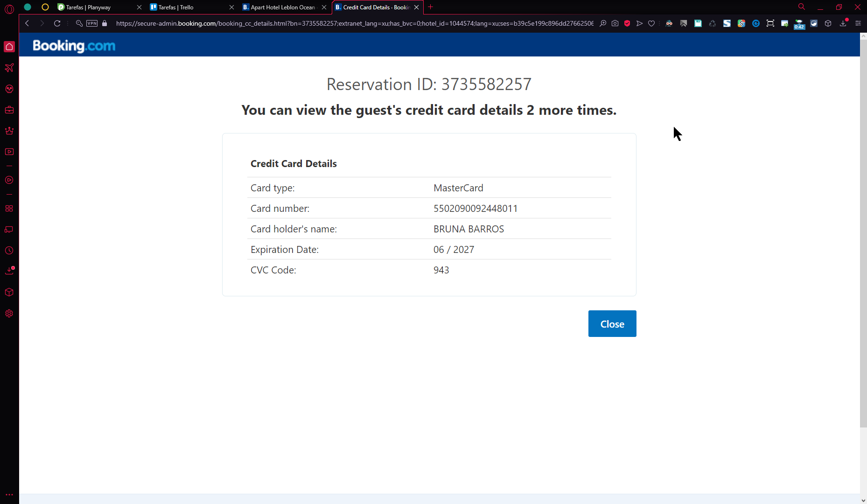The height and width of the screenshot is (504, 867).
Task: Close the Credit Card Details tab
Action: point(416,7)
